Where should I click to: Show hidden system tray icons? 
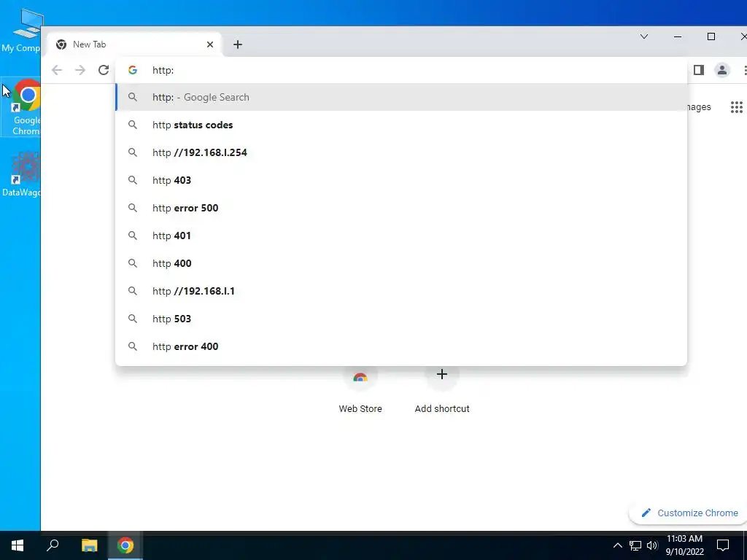[617, 545]
